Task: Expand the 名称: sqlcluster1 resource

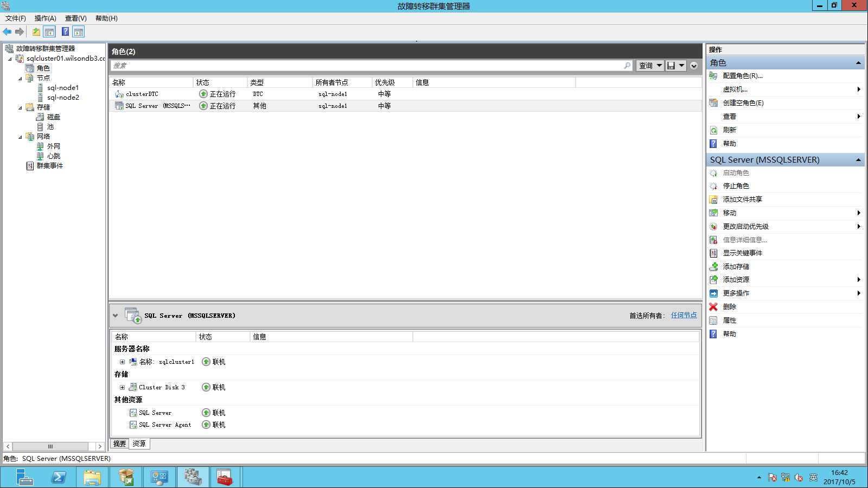Action: tap(122, 362)
